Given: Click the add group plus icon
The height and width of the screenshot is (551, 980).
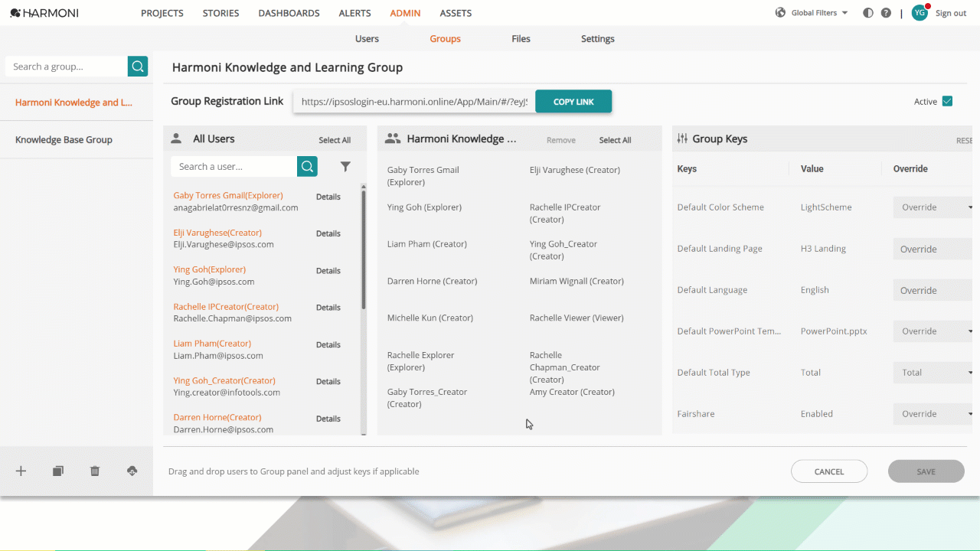Looking at the screenshot, I should pos(21,471).
